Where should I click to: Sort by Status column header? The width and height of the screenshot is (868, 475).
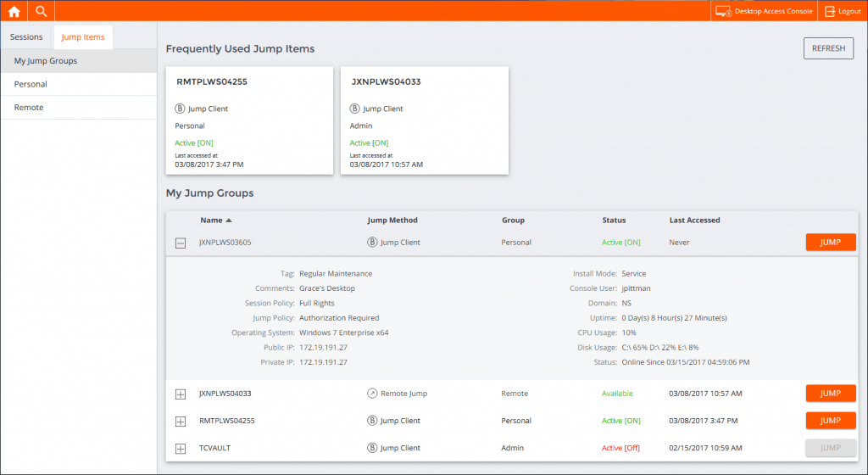click(x=614, y=220)
